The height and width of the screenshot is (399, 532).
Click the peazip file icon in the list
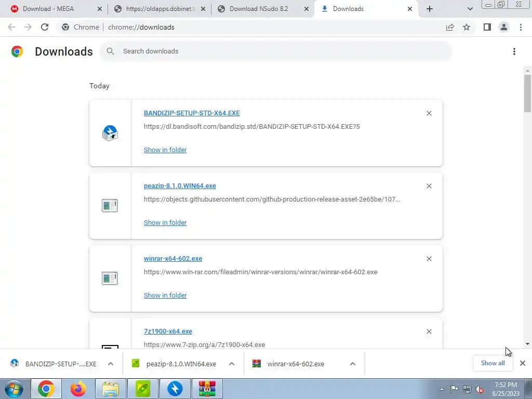click(x=110, y=206)
